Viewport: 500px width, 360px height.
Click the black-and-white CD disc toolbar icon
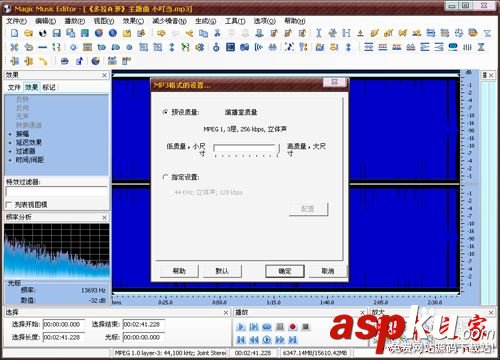coord(42,33)
